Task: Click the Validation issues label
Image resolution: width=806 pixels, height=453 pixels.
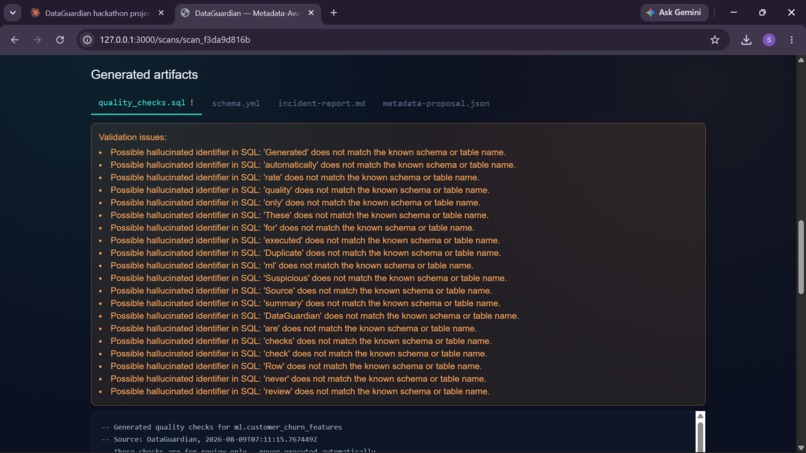Action: 133,137
